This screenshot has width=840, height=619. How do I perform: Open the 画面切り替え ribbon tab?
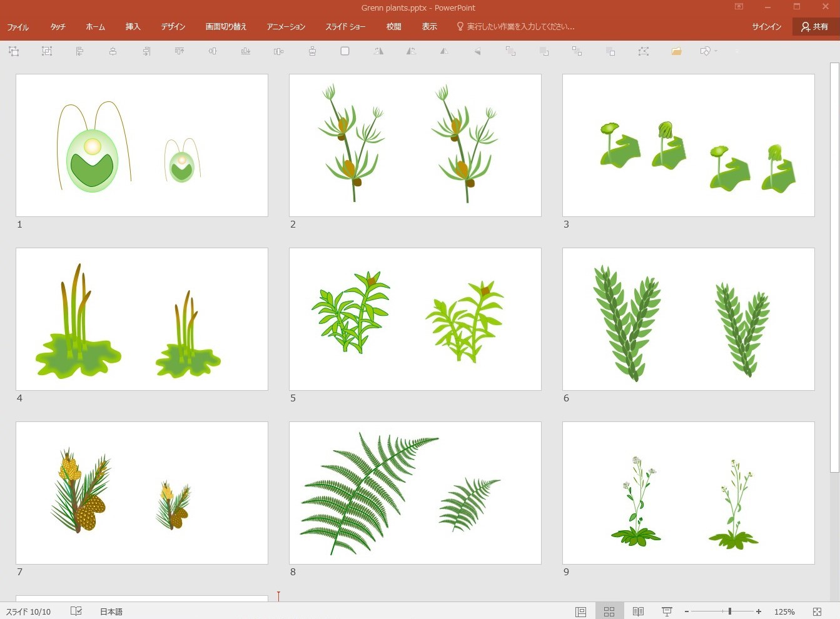coord(226,27)
